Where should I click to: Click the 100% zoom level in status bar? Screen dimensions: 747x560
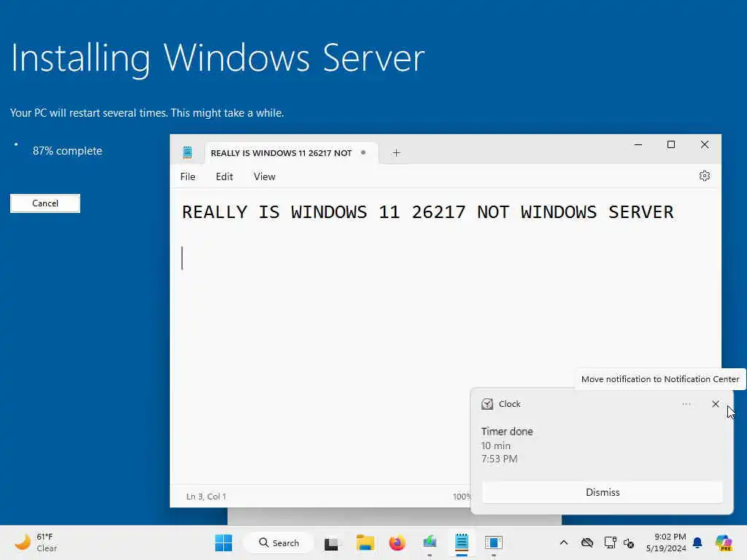pyautogui.click(x=462, y=496)
